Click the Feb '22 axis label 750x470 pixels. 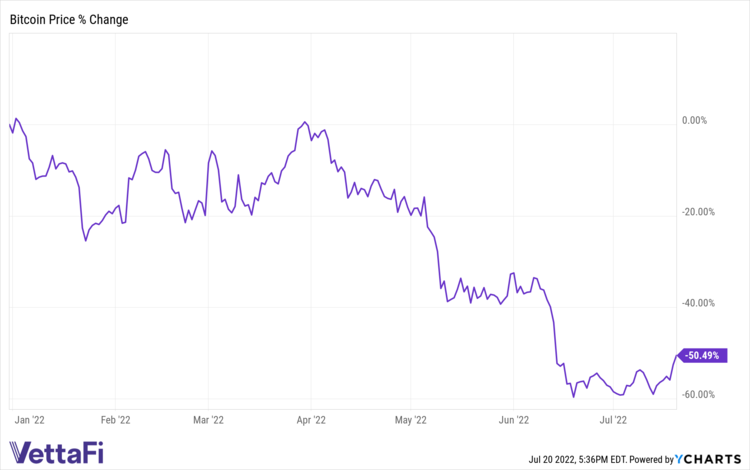[117, 421]
